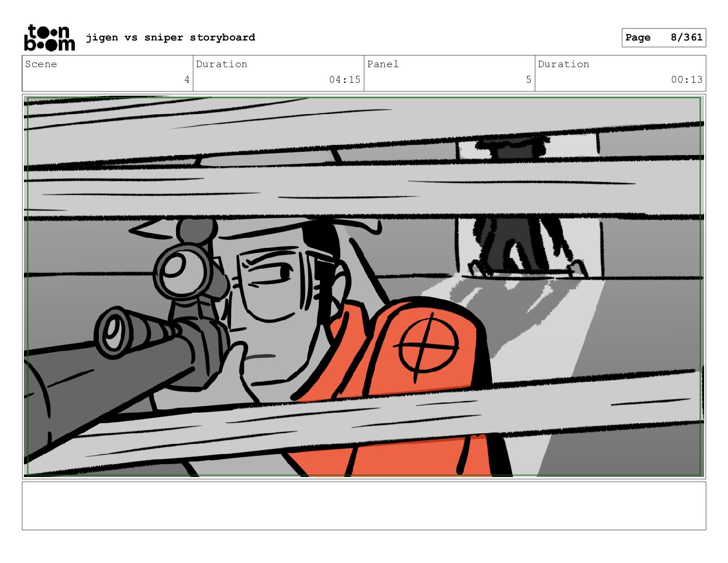The width and height of the screenshot is (728, 563).
Task: Click the panel number value "5"
Action: [x=529, y=80]
